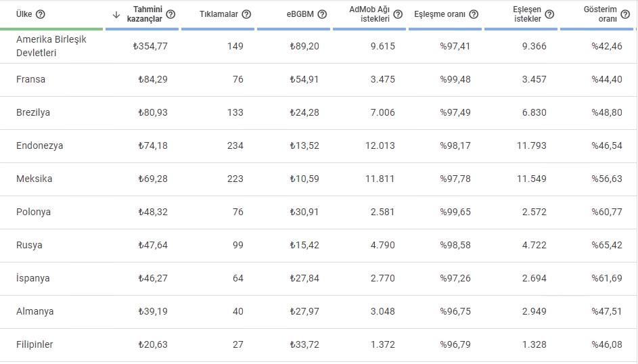Open the Amerika Birleşik Devletleri row

pyautogui.click(x=319, y=47)
